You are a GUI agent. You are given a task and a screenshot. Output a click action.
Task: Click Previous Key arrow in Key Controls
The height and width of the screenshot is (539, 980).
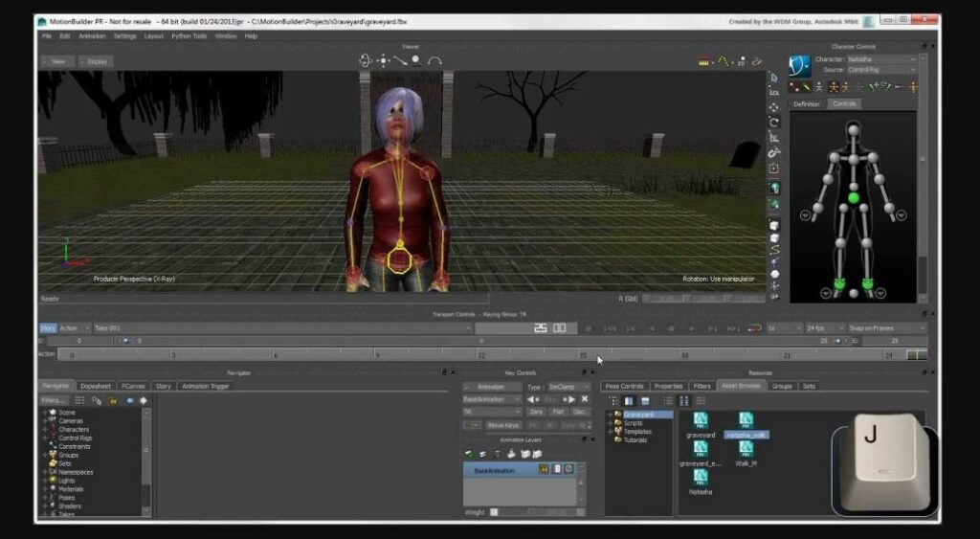[533, 399]
